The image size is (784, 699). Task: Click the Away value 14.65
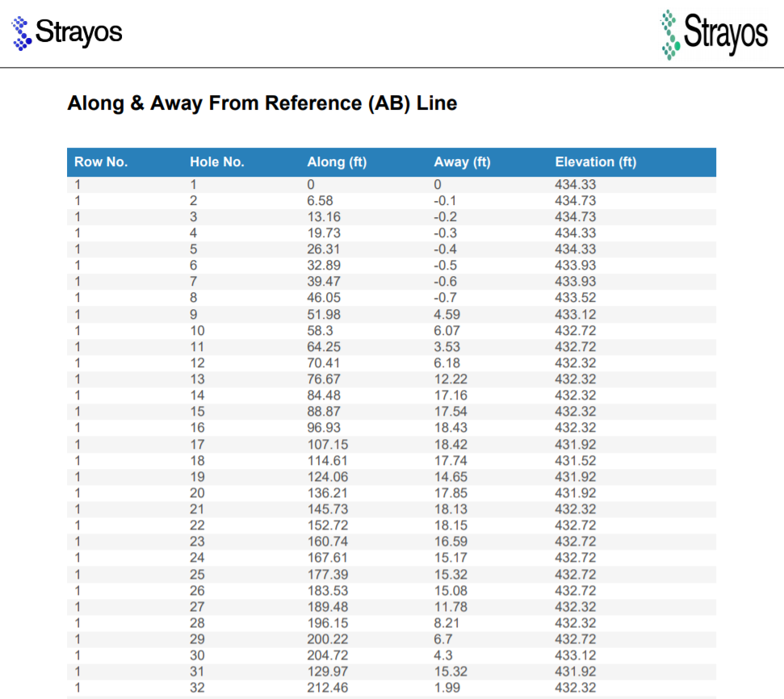[451, 477]
